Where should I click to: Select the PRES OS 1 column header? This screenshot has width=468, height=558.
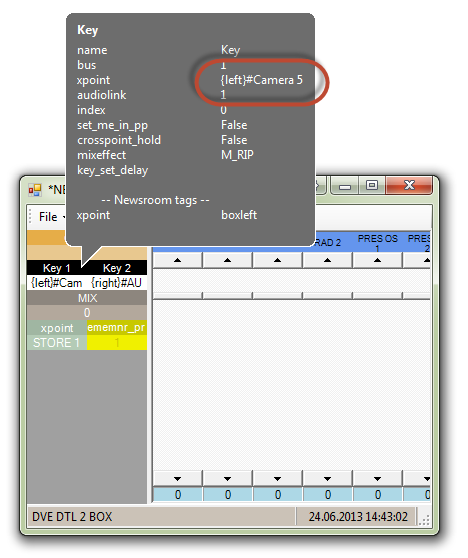tap(377, 242)
